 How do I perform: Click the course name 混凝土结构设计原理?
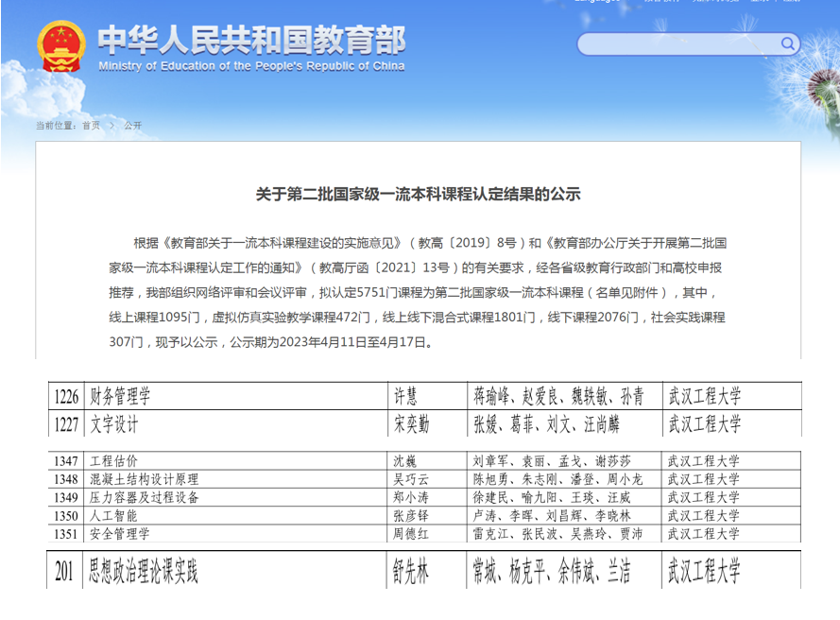(x=145, y=479)
